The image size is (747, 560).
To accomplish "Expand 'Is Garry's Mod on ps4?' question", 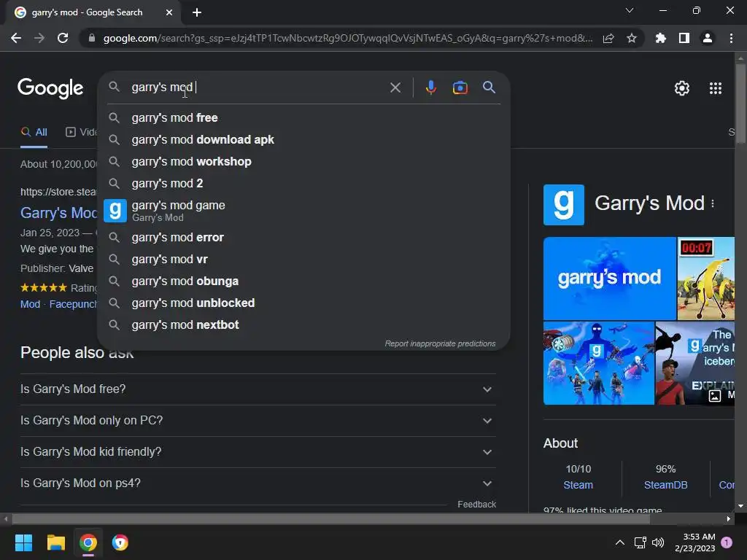I will pyautogui.click(x=258, y=483).
